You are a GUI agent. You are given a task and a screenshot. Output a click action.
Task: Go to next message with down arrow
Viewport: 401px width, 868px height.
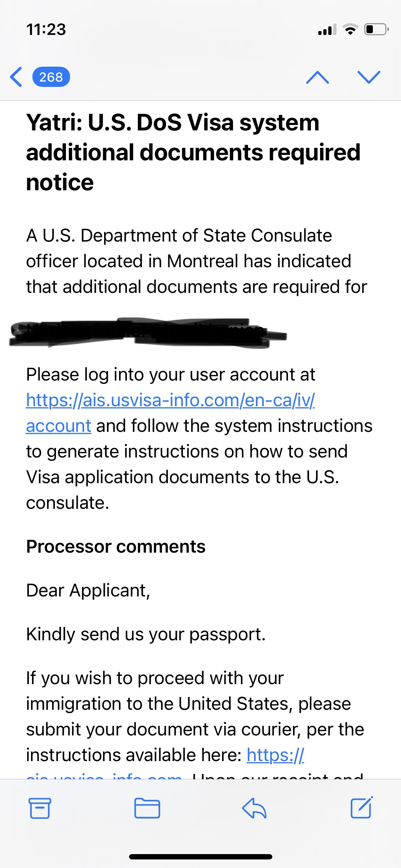point(369,77)
